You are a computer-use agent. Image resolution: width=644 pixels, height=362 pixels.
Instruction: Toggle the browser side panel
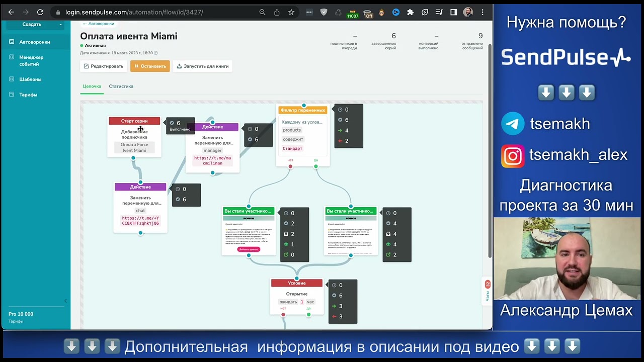pos(453,12)
